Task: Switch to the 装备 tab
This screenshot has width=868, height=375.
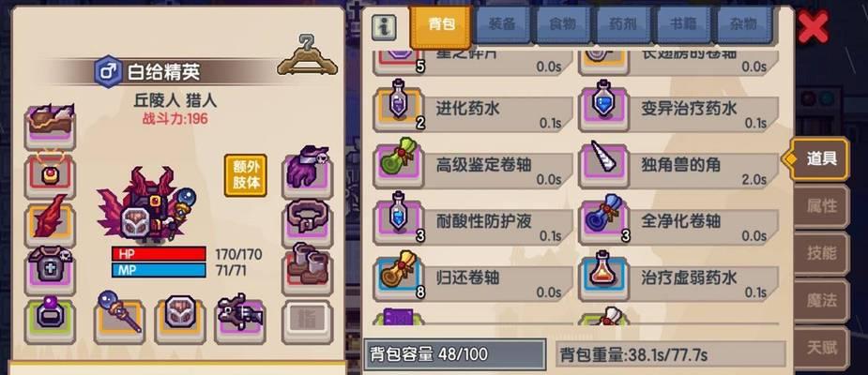Action: pos(503,24)
